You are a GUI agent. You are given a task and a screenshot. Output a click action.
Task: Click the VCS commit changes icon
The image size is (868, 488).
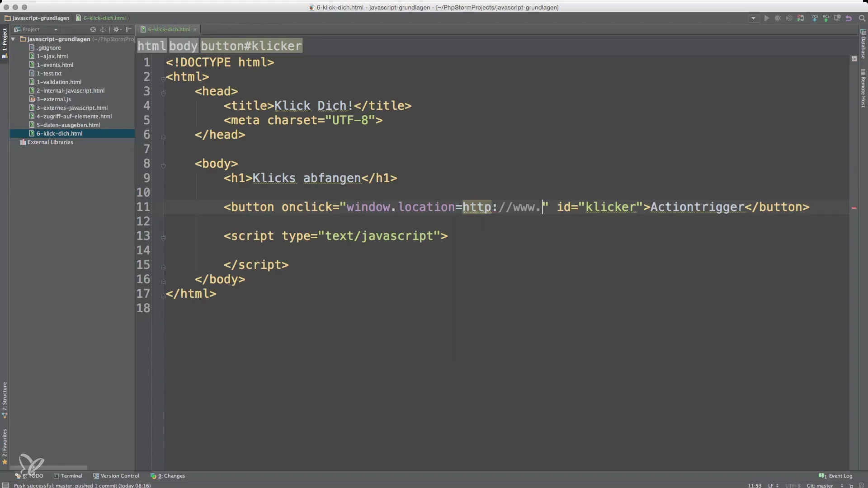point(826,19)
